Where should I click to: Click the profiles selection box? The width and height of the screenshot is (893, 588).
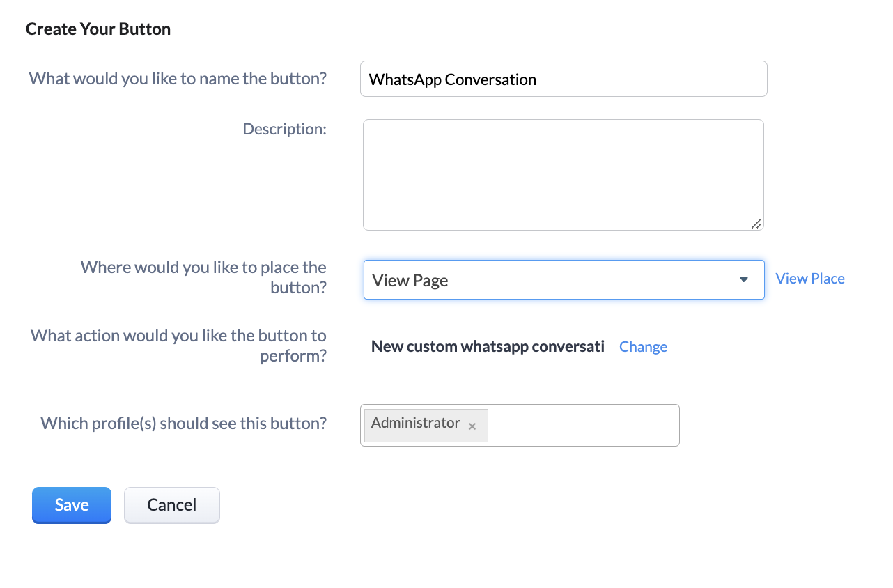coord(520,425)
